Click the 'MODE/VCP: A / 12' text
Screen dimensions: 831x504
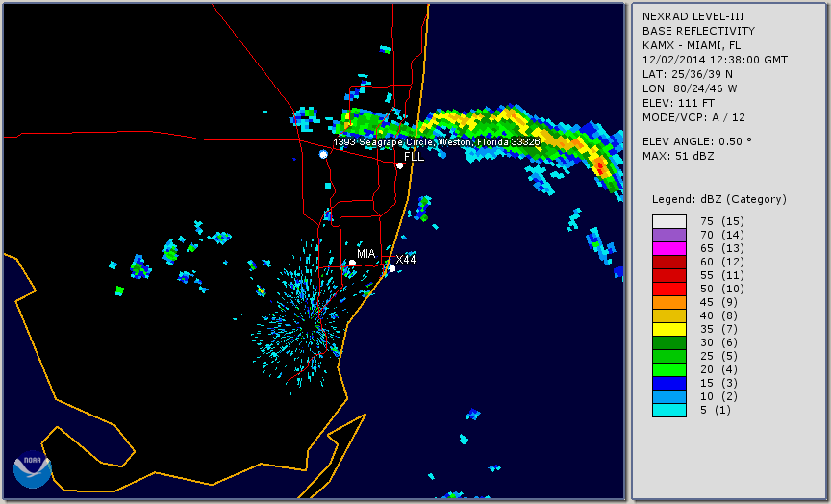pos(693,117)
